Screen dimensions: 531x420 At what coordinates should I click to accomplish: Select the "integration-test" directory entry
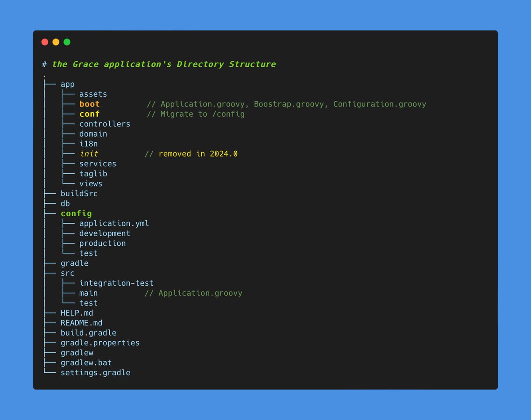(x=116, y=283)
